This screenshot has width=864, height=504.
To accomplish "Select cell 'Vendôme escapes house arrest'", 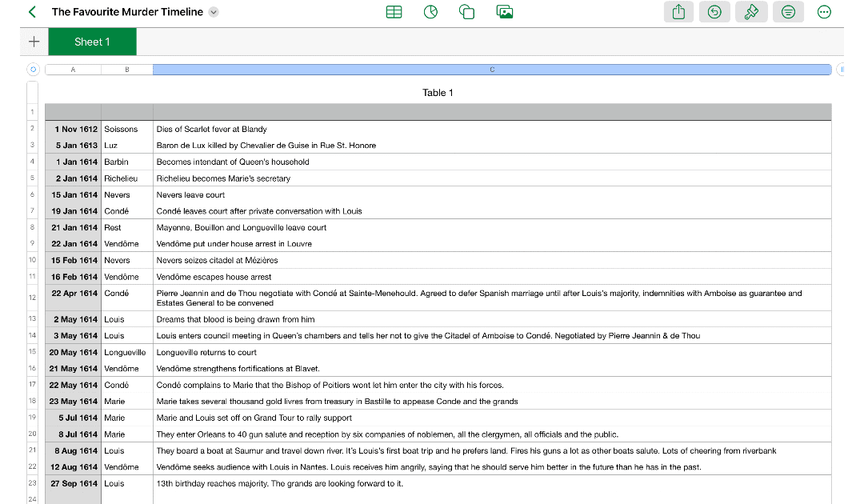I will click(492, 277).
